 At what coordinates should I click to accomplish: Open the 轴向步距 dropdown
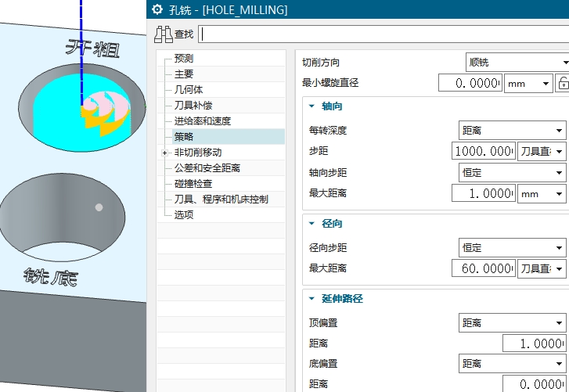pos(513,173)
